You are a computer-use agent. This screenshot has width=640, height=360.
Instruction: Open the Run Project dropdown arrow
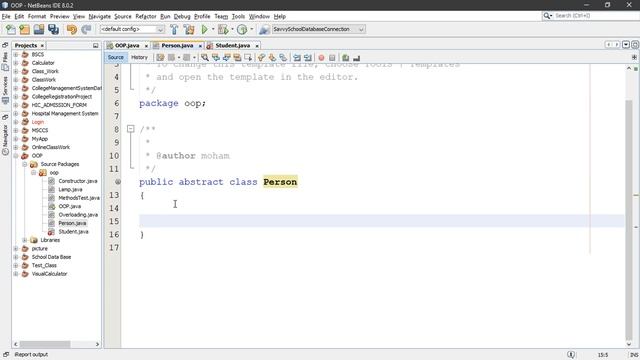213,29
